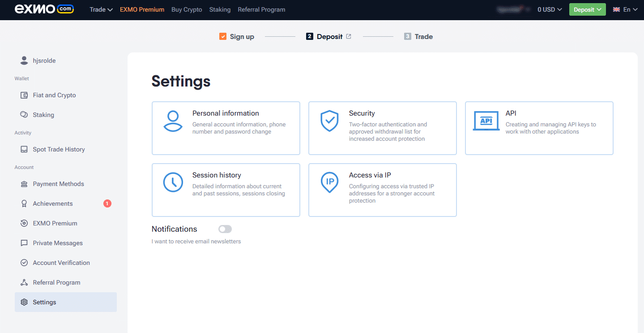
Task: Select Fiat and Crypto in sidebar
Action: (66, 95)
